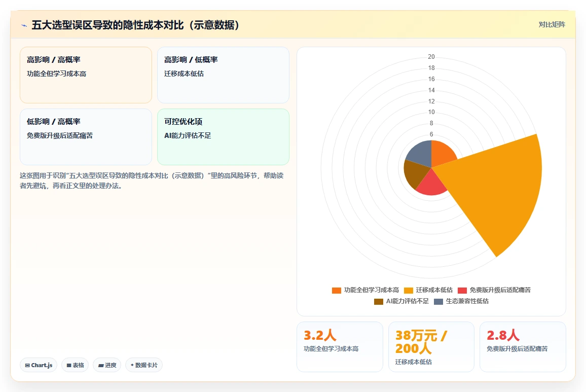
Task: Click the caption 免费版升级后适配痛苦 under 2.8人
Action: [x=517, y=349]
